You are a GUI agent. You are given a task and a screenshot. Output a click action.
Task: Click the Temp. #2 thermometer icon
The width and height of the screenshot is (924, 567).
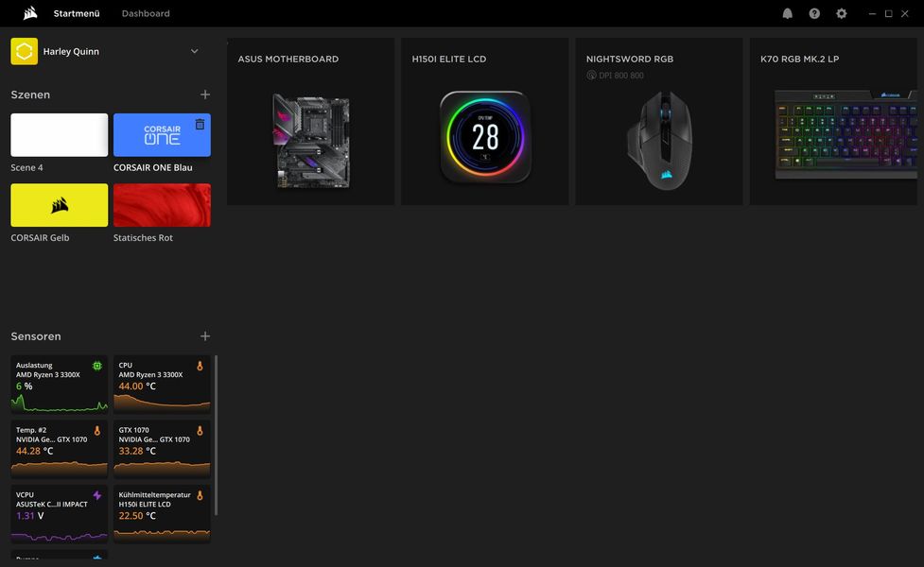coord(97,430)
